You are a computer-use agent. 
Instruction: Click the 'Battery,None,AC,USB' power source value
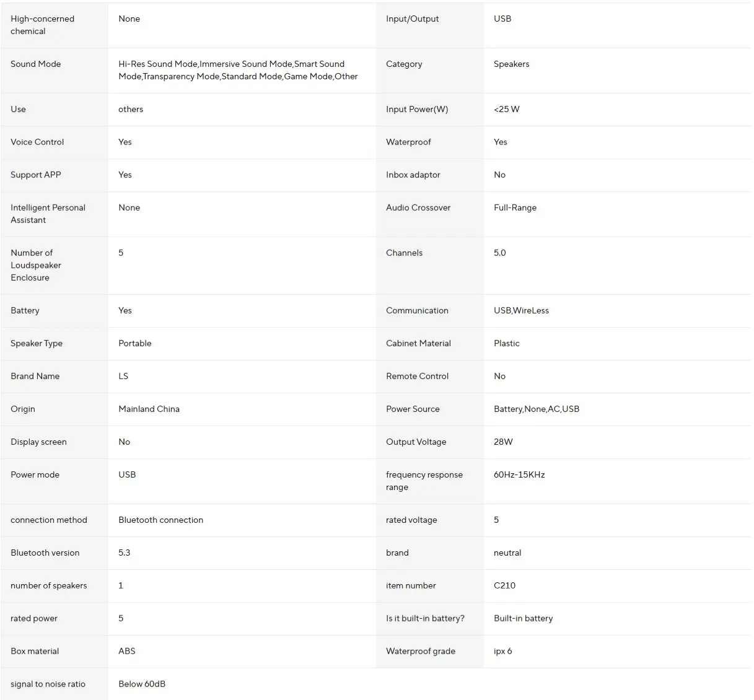pos(537,409)
